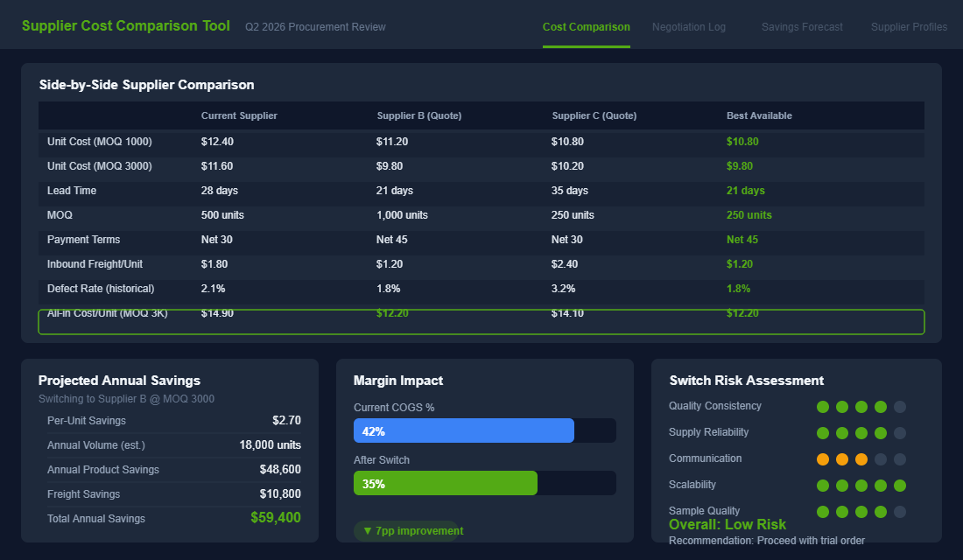Click the second Supply Reliability dot
Screen dimensions: 963x560
(x=842, y=432)
